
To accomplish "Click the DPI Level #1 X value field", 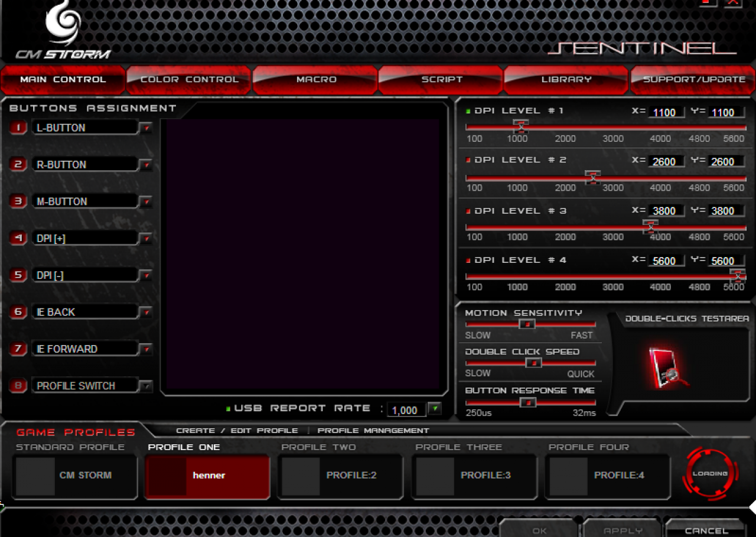I will coord(666,112).
